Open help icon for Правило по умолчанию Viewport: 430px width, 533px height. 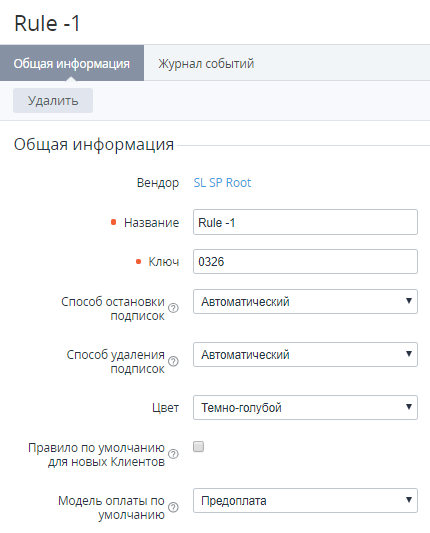(173, 454)
